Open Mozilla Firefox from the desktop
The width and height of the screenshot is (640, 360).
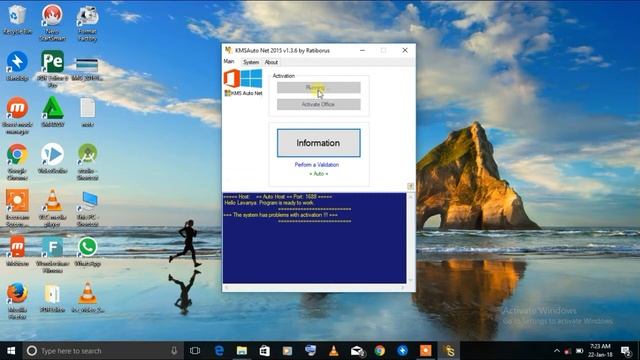click(17, 301)
